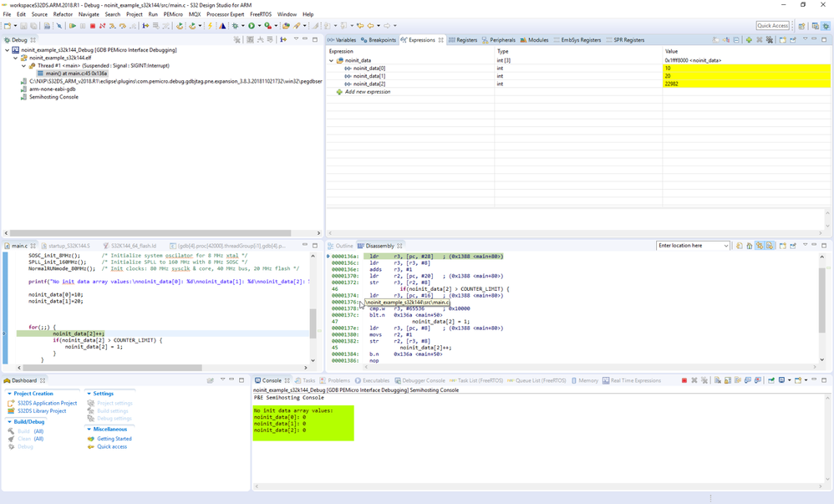Click the green Run icon in main toolbar
The image size is (834, 504).
pyautogui.click(x=252, y=26)
